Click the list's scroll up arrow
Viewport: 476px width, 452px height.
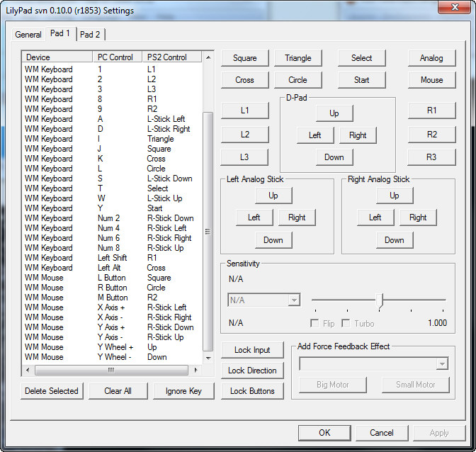(208, 57)
